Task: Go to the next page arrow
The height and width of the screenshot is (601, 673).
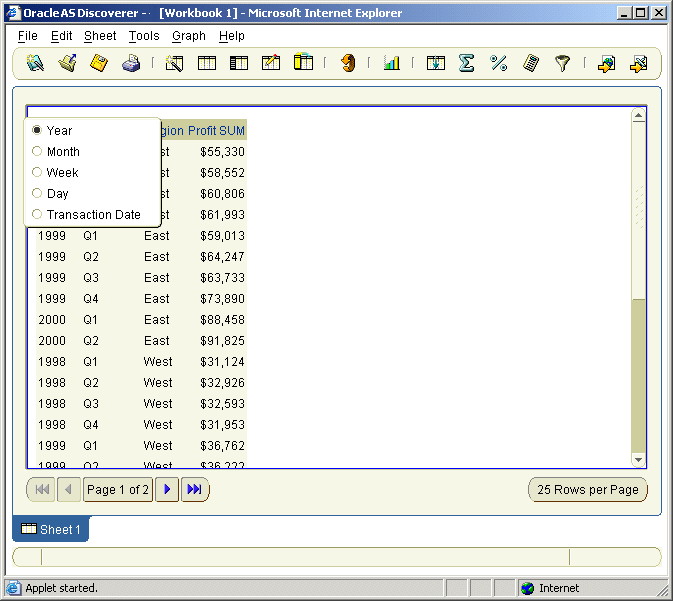Action: pos(167,489)
